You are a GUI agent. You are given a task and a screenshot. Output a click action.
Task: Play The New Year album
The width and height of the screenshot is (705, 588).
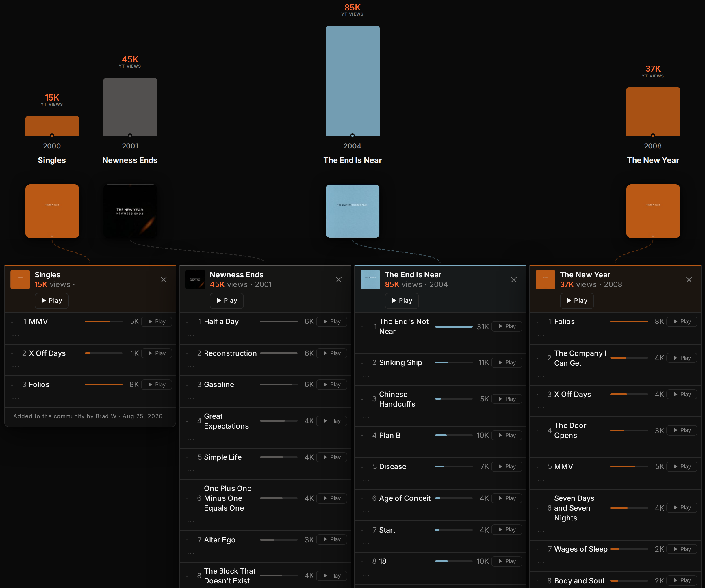click(577, 301)
